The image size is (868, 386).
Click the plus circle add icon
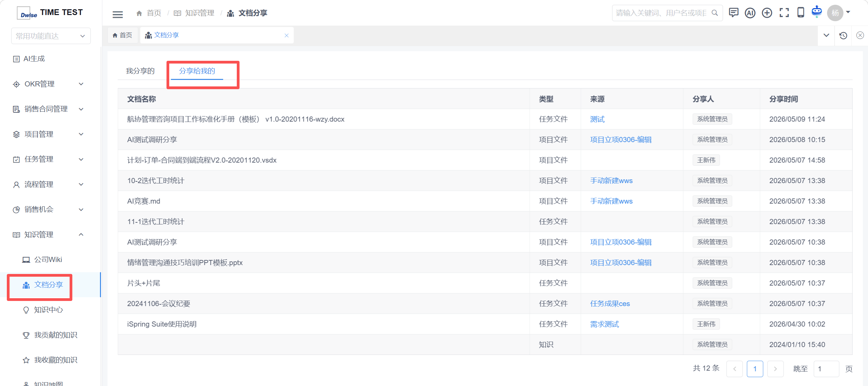tap(767, 13)
